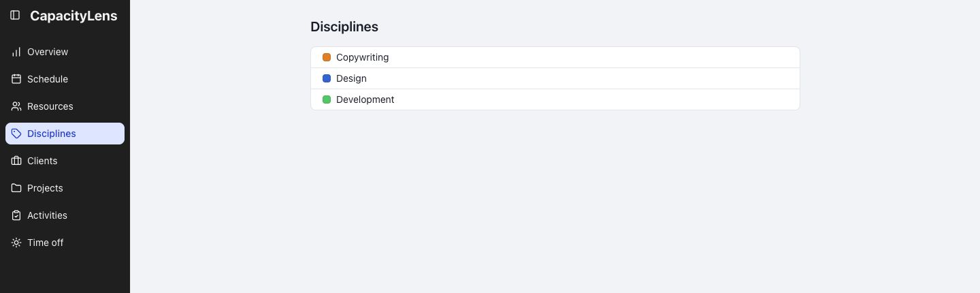Go to the Schedule section

65,79
